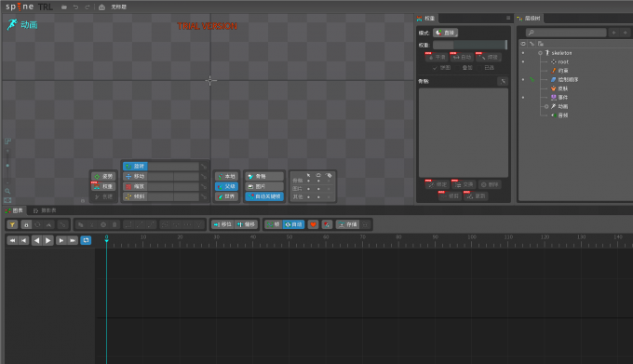Viewport: 633px width, 364px height.
Task: Click the orange heart favorites icon
Action: 313,224
